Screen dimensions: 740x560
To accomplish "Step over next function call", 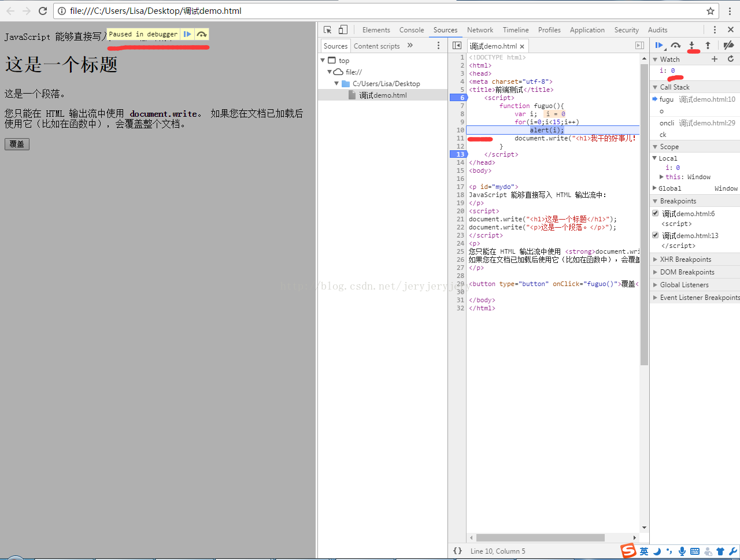I will (675, 45).
